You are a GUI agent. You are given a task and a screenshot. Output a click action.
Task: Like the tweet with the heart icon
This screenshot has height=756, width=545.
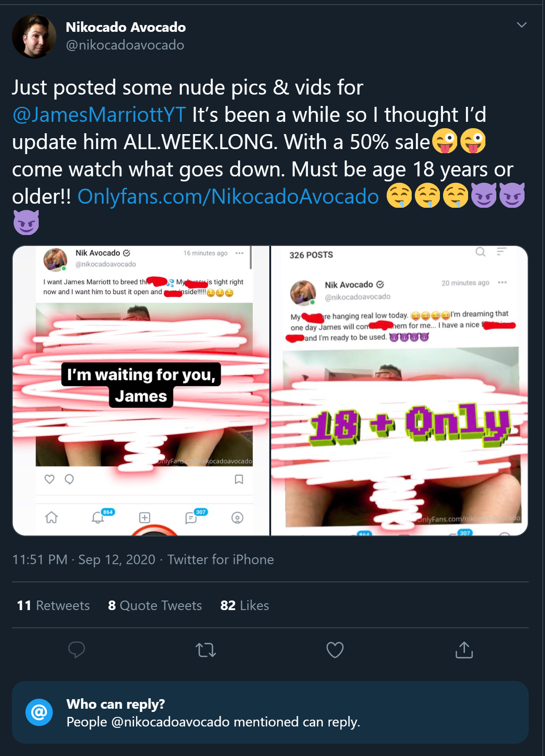[x=335, y=650]
